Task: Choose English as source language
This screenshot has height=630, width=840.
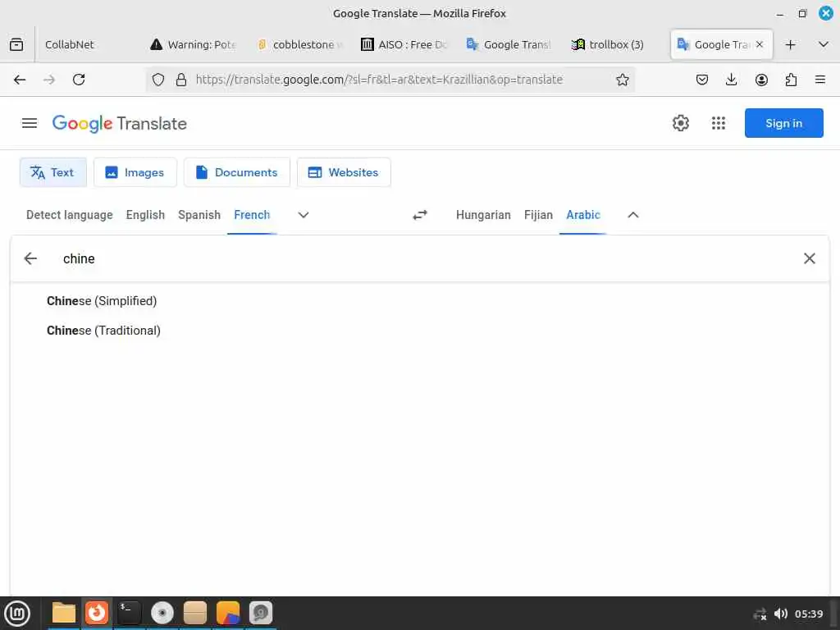Action: pyautogui.click(x=145, y=215)
